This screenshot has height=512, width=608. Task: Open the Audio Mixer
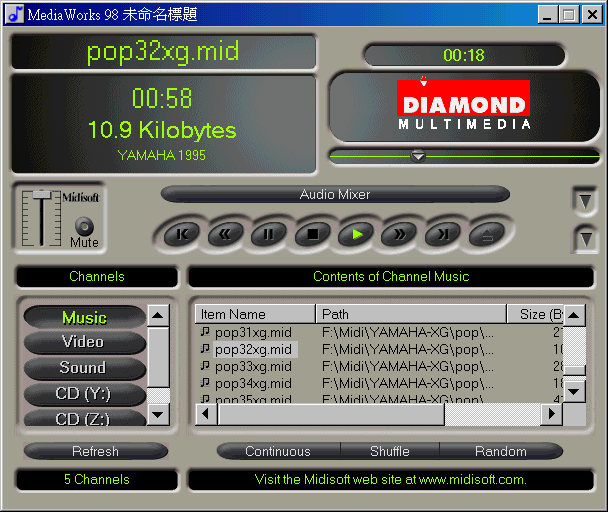click(x=335, y=194)
